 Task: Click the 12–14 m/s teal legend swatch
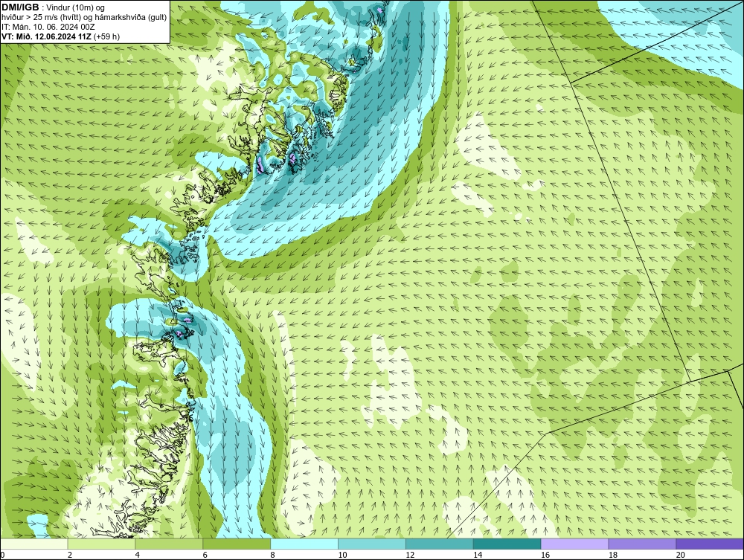pos(440,544)
